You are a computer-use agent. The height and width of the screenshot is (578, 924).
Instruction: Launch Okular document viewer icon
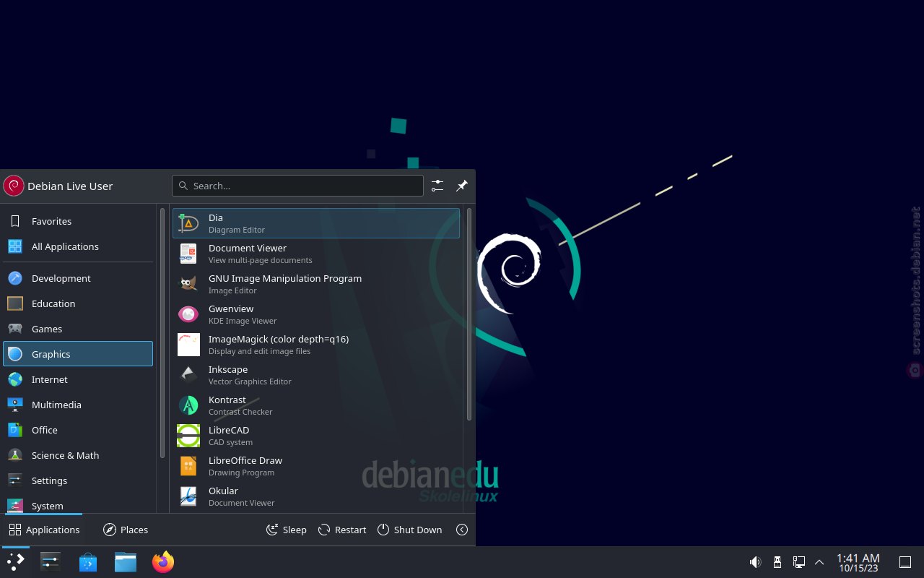188,496
